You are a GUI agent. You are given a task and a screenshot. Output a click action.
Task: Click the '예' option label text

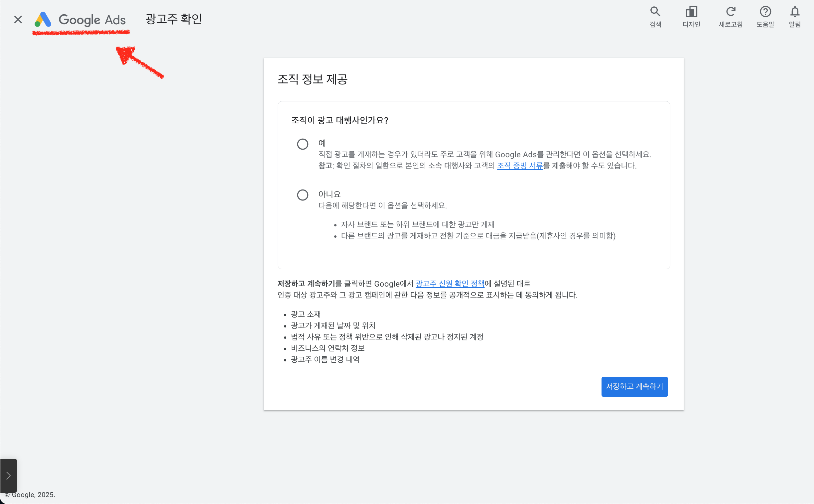pos(322,143)
